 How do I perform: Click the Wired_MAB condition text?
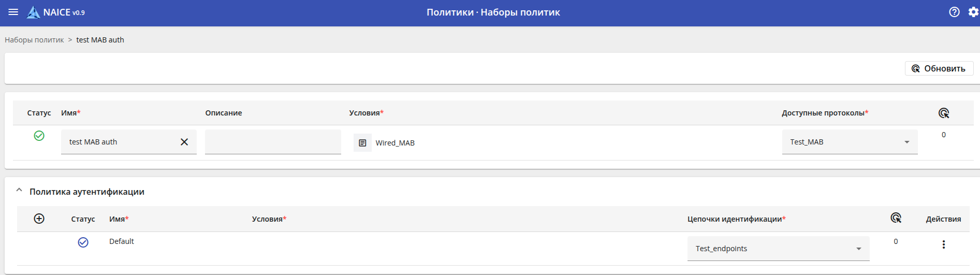[x=395, y=143]
